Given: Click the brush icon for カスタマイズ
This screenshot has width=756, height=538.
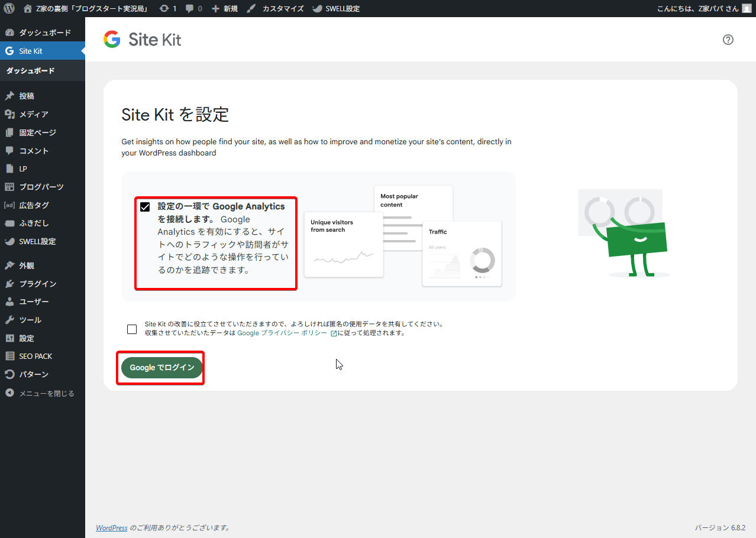Looking at the screenshot, I should pyautogui.click(x=251, y=9).
